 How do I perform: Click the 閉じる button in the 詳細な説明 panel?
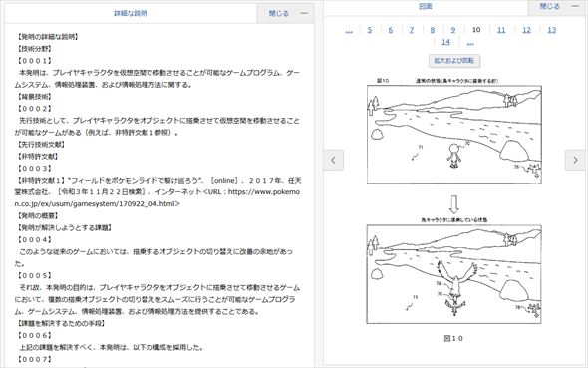point(278,14)
